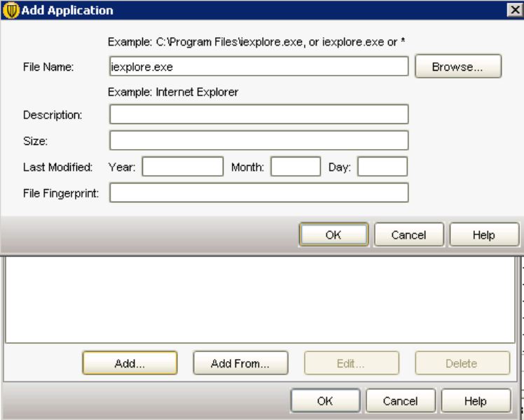The image size is (524, 420).
Task: Select the Month input box
Action: (x=296, y=167)
